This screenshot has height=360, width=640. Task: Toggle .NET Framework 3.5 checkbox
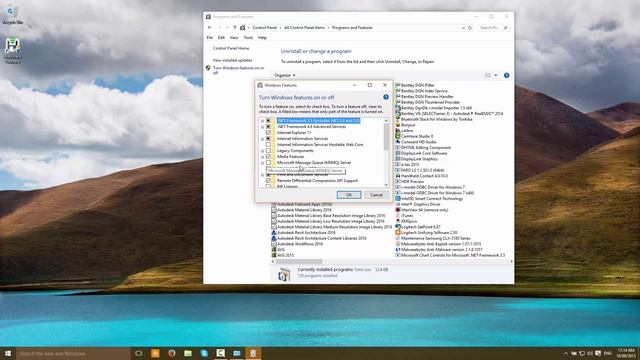(268, 121)
